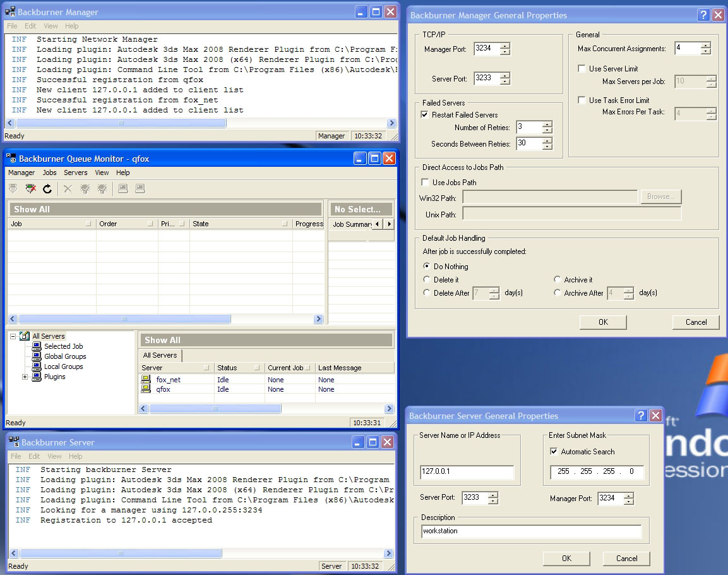This screenshot has width=728, height=575.
Task: Click the Max Concurrent Assignments stepper
Action: point(706,48)
